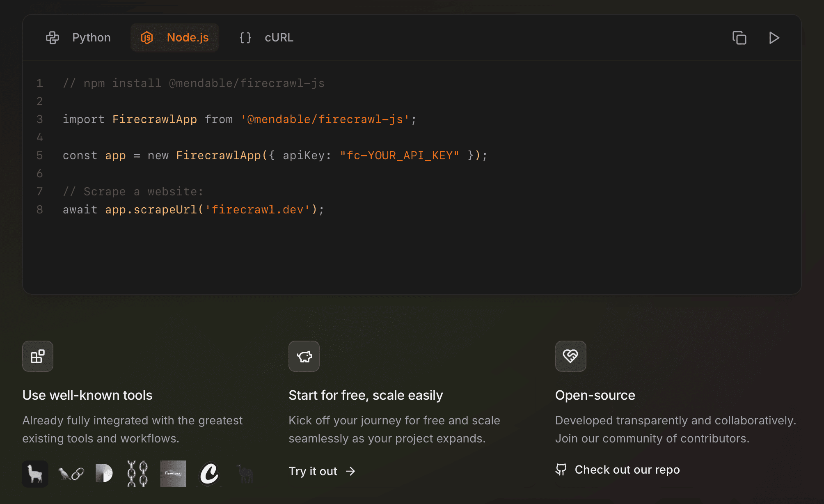Switch to the Python tab
824x504 pixels.
[x=81, y=38]
